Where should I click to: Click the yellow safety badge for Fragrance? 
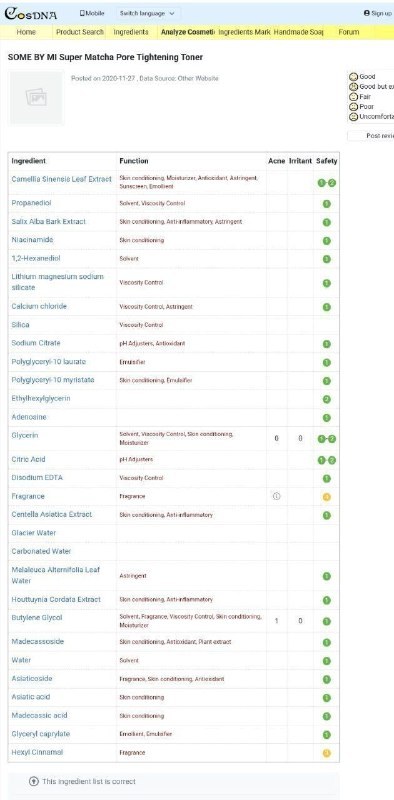pyautogui.click(x=327, y=497)
